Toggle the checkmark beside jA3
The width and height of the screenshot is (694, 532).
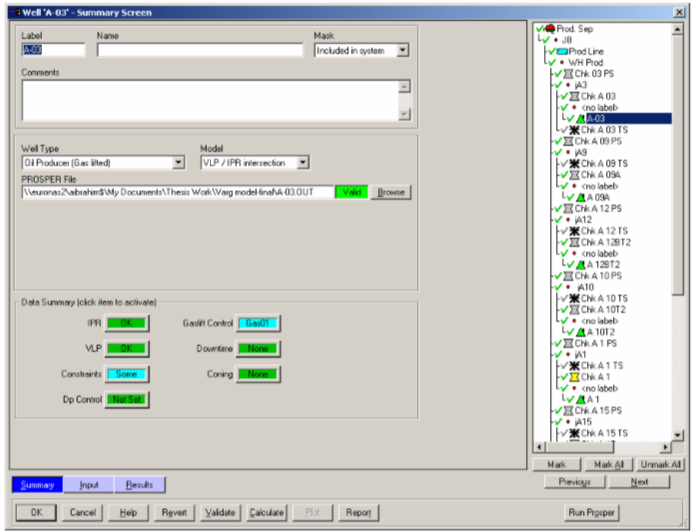point(558,85)
